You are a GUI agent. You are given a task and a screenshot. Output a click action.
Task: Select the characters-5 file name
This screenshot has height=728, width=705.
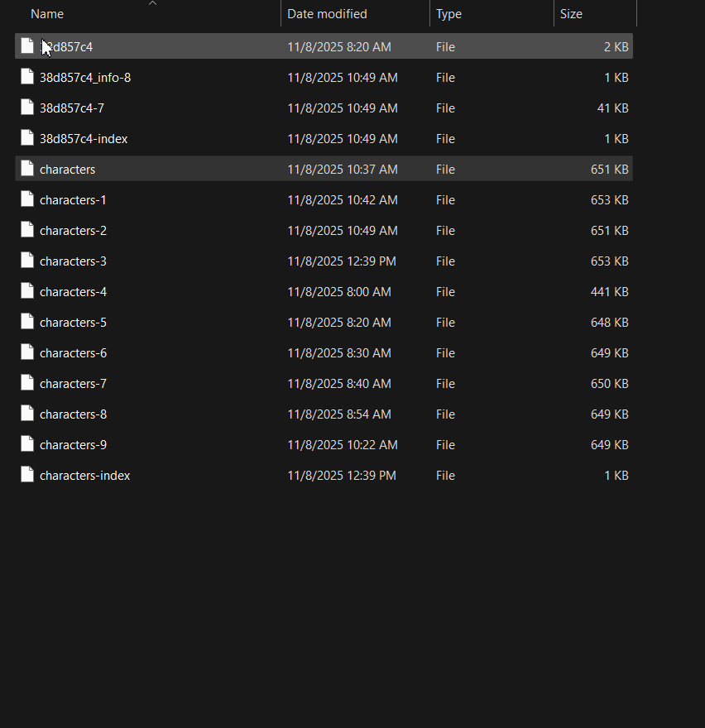point(73,323)
